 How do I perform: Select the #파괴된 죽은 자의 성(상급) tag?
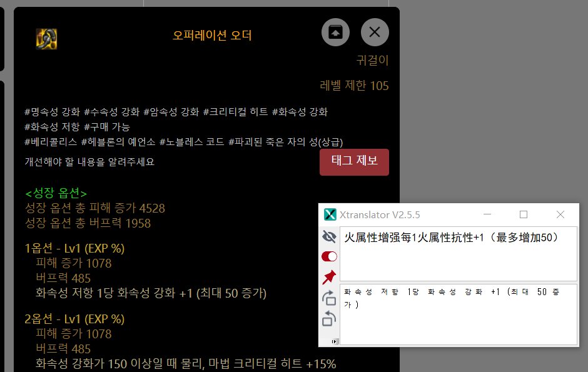285,141
